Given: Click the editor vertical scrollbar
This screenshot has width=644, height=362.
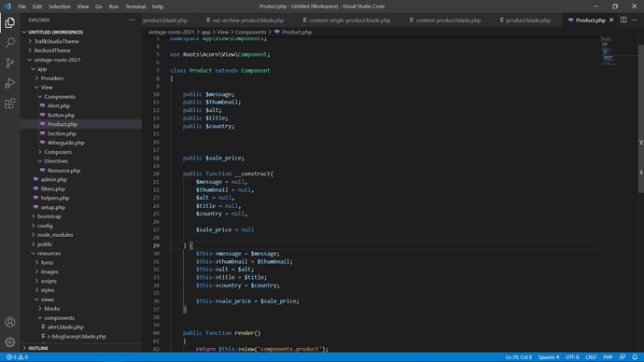Looking at the screenshot, I should coord(641,115).
